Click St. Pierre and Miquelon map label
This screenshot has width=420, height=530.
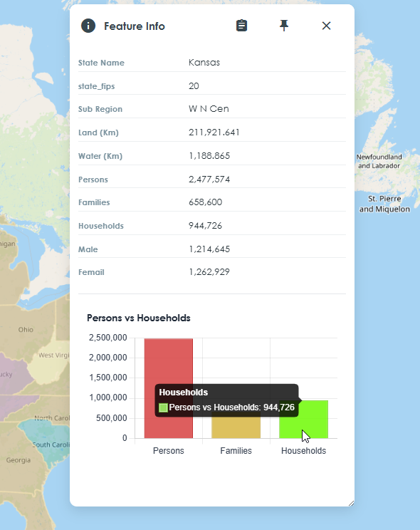tap(384, 204)
